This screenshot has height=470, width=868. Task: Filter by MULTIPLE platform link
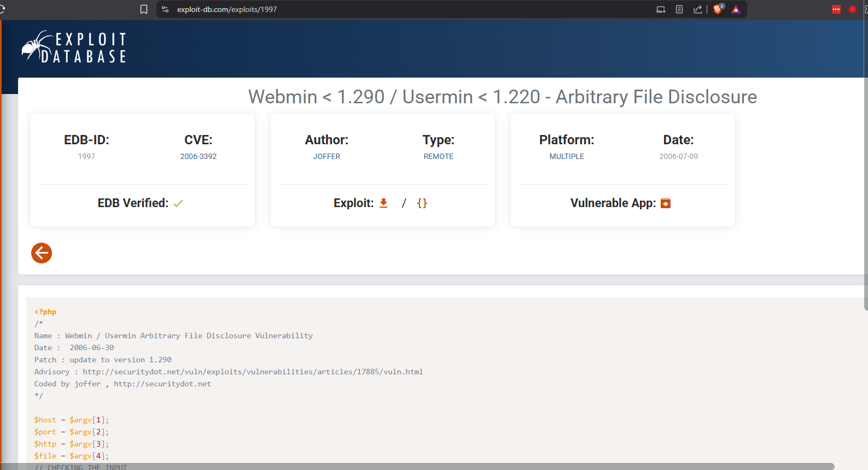pos(567,156)
